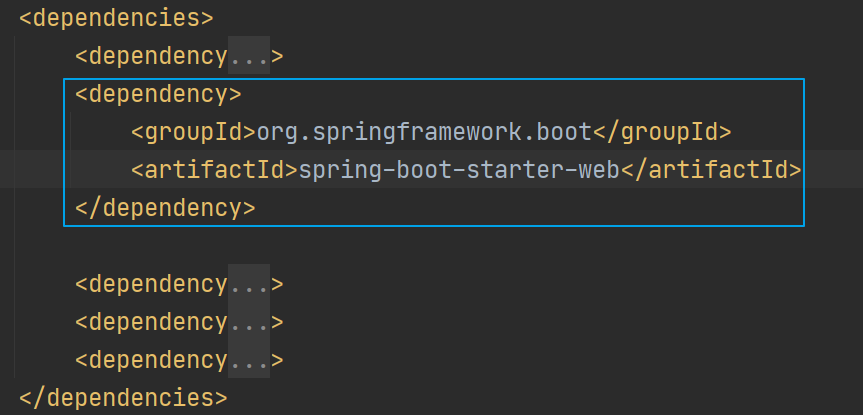
Task: Expand the folded dependency directly below <dependencies>
Action: pyautogui.click(x=249, y=56)
